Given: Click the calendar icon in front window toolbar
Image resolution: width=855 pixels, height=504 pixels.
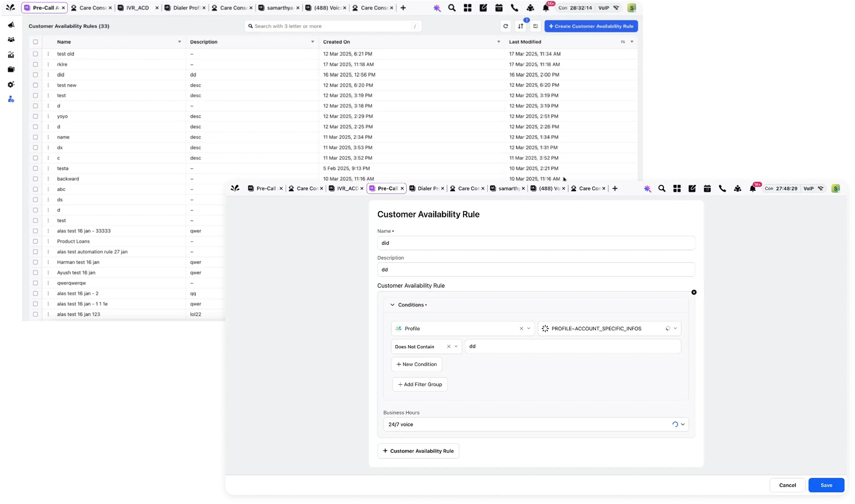Looking at the screenshot, I should [707, 189].
